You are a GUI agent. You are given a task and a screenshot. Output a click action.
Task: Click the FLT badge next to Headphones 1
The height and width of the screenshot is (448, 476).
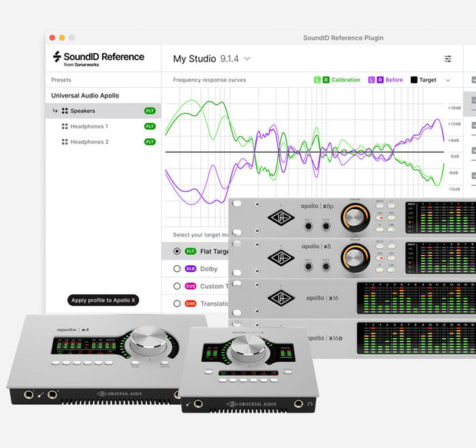(x=150, y=126)
